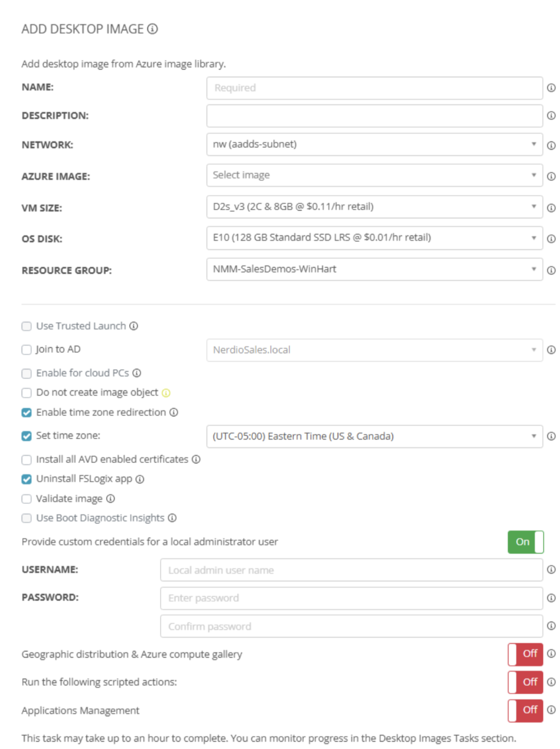Click info icon next to Validate image
Screen dimensions: 560x749
111,499
